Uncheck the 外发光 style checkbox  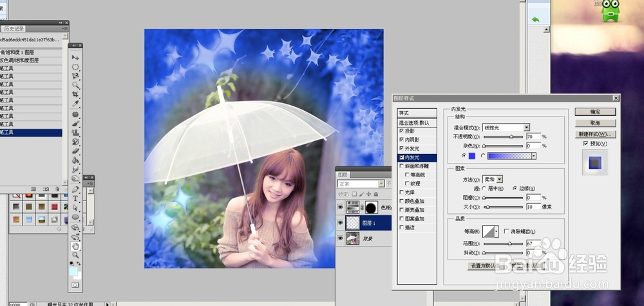402,148
